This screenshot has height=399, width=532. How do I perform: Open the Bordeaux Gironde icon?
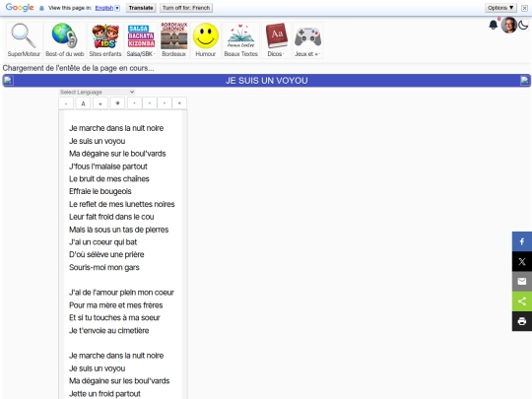[x=174, y=35]
